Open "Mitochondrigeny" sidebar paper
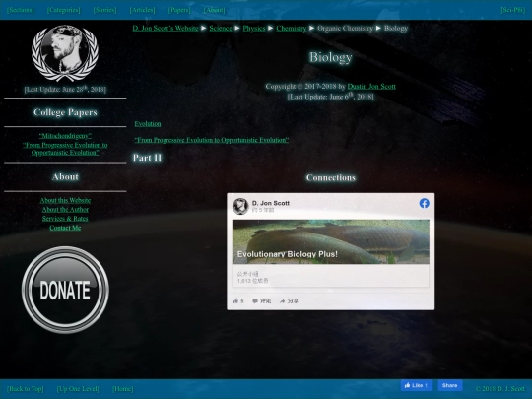The width and height of the screenshot is (532, 399). click(x=65, y=136)
